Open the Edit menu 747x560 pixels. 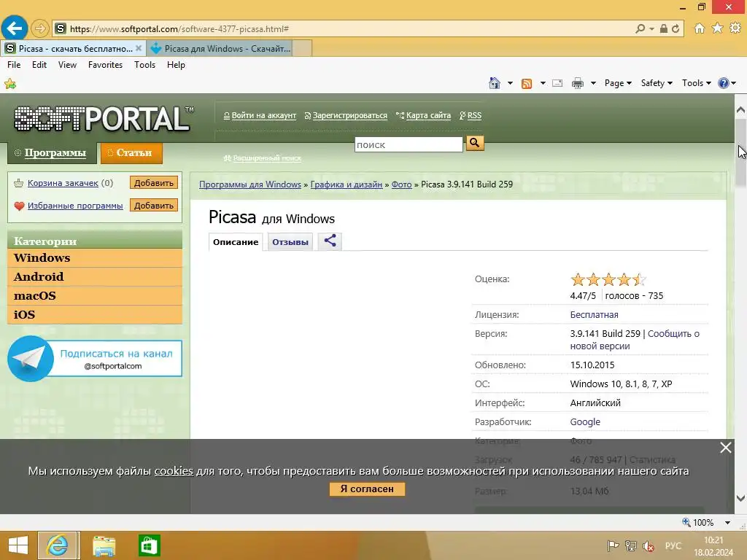(x=39, y=65)
